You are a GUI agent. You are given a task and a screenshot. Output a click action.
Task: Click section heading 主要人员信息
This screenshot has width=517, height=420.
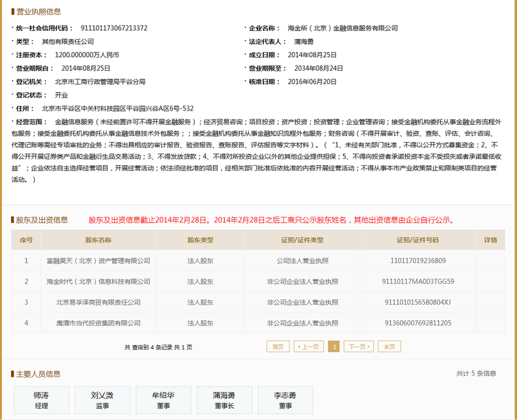click(x=38, y=374)
